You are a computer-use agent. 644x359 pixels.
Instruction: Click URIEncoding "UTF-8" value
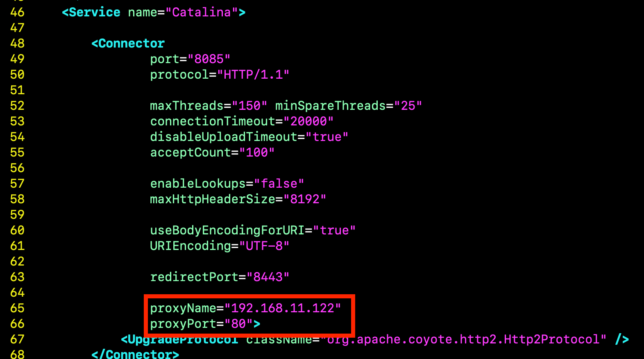[x=264, y=246]
